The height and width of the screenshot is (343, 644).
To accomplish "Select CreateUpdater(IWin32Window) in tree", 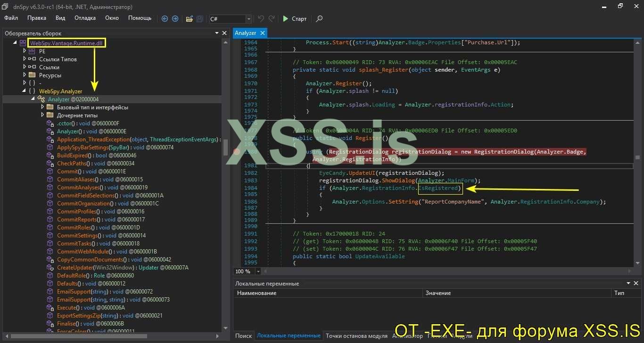I will pyautogui.click(x=123, y=268).
